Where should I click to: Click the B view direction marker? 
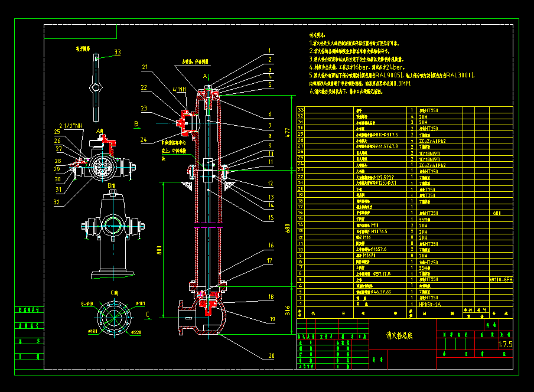click(x=136, y=124)
